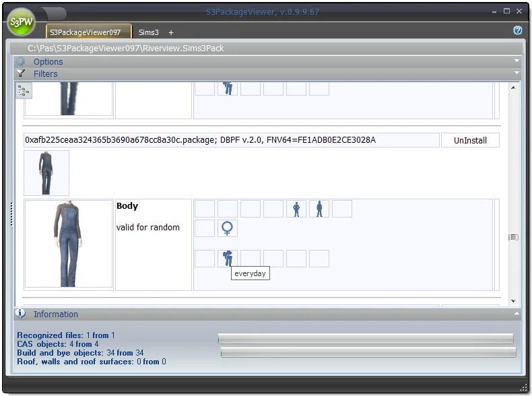This screenshot has width=532, height=396.
Task: Click the list icon beside the scrollbar
Action: 513,237
